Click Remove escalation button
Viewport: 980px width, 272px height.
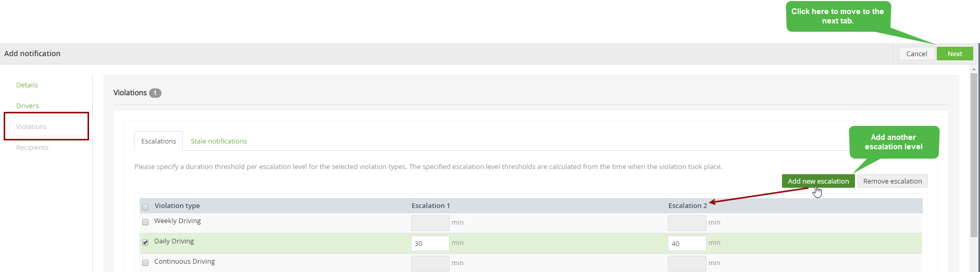click(892, 181)
